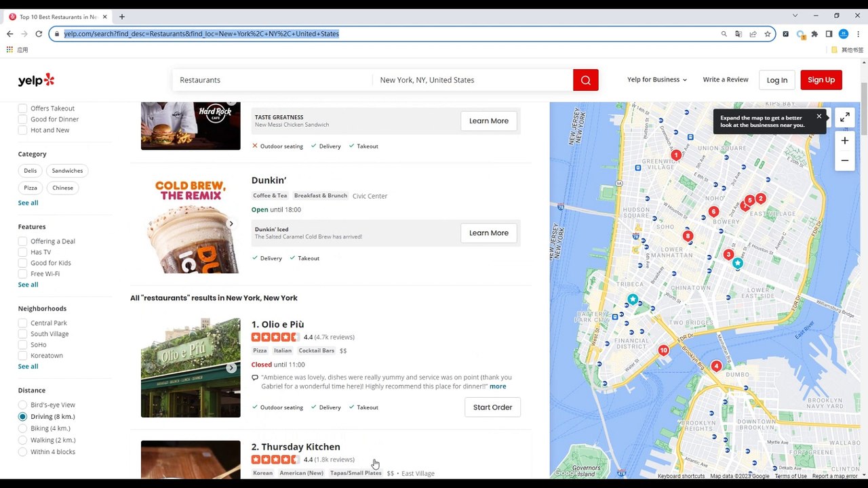Select map pin number 1
The image size is (868, 488).
675,155
